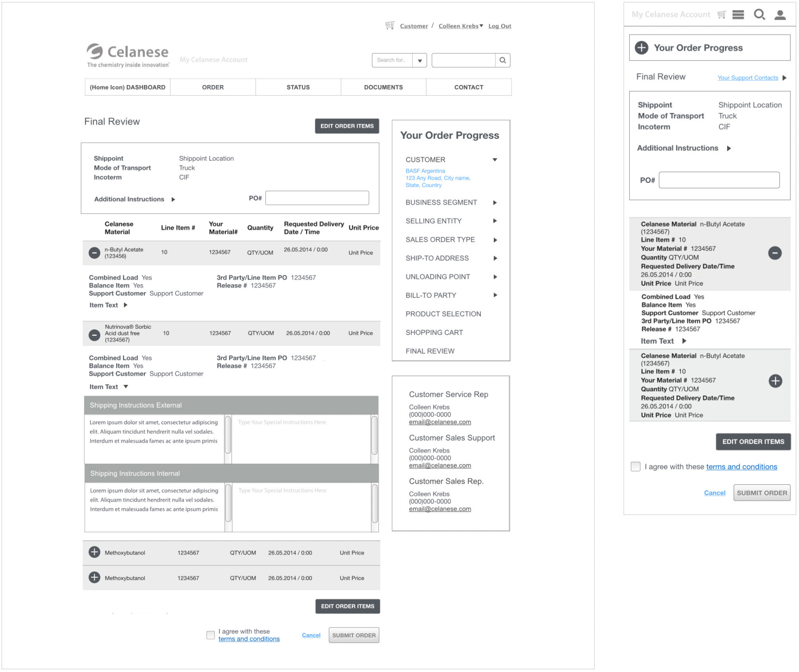Click mobile EDIT ORDER ITEMS button

[x=753, y=441]
